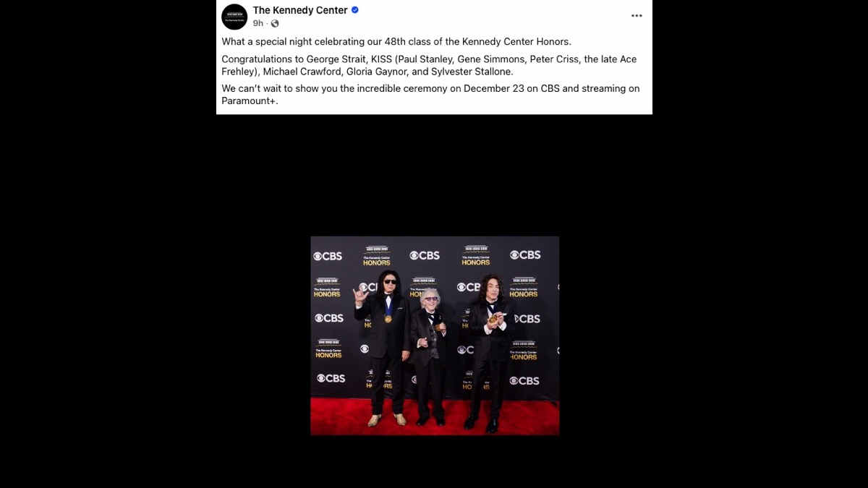868x488 pixels.
Task: Click the word 'Congratulations' in the post
Action: coord(258,59)
